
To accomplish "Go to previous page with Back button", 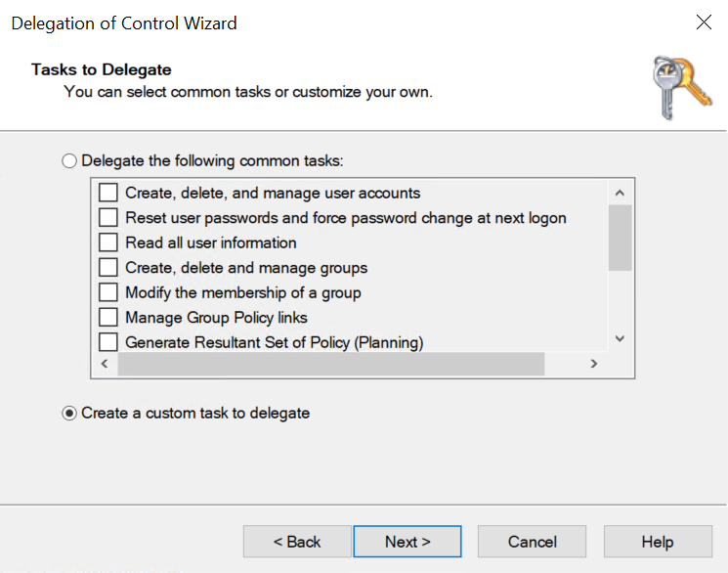I will tap(297, 542).
